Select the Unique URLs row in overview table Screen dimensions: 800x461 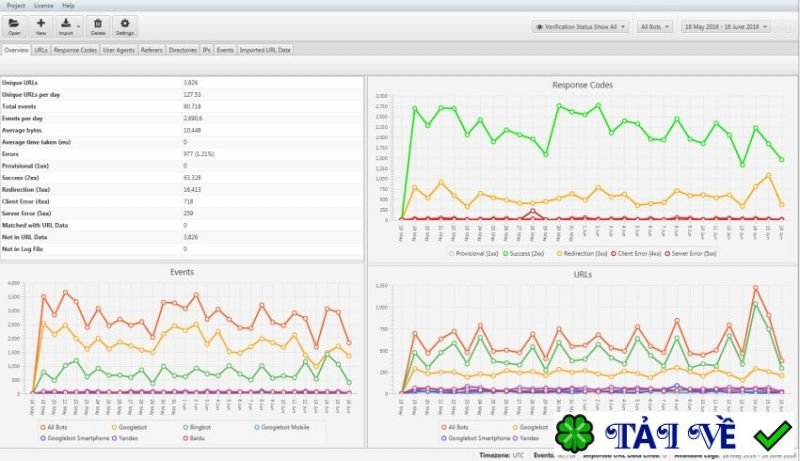pyautogui.click(x=182, y=83)
